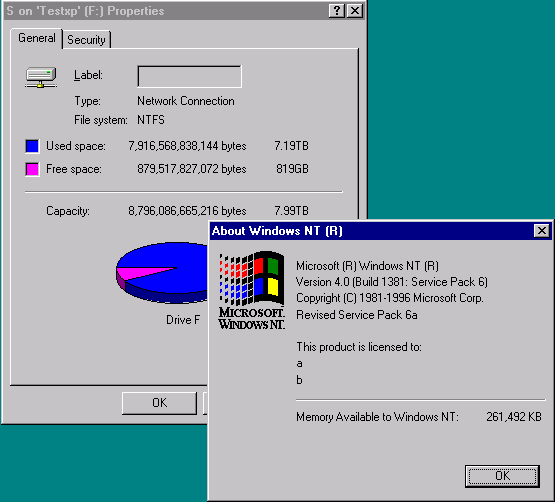Click OK in the About Windows NT dialog
The height and width of the screenshot is (502, 555).
click(502, 476)
